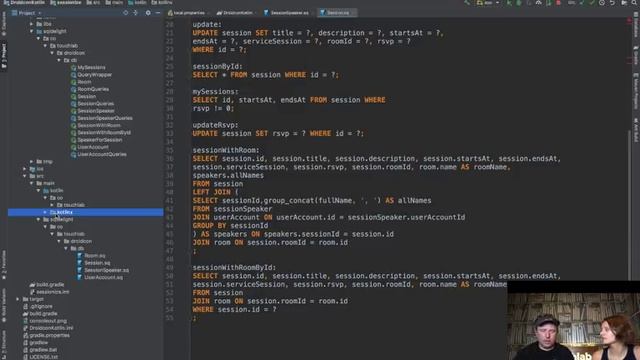The width and height of the screenshot is (640, 360).
Task: Open the Project panel gear settings
Action: [148, 13]
